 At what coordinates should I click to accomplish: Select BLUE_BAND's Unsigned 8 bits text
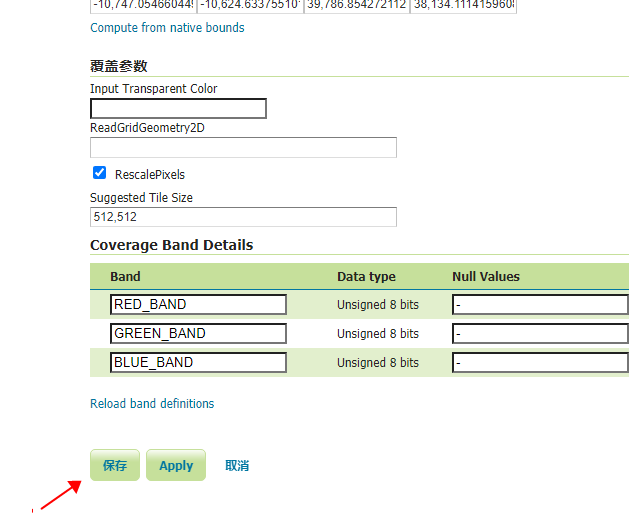click(x=377, y=362)
